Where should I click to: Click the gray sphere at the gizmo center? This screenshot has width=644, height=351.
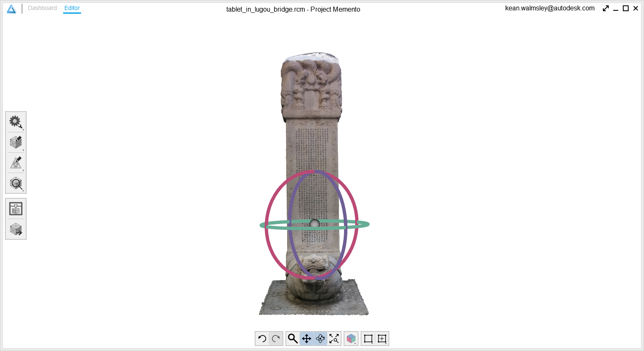pyautogui.click(x=315, y=224)
